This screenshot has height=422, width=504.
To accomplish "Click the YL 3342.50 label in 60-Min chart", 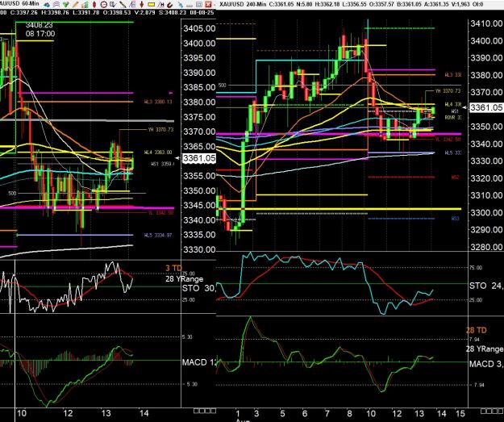I will coord(160,212).
